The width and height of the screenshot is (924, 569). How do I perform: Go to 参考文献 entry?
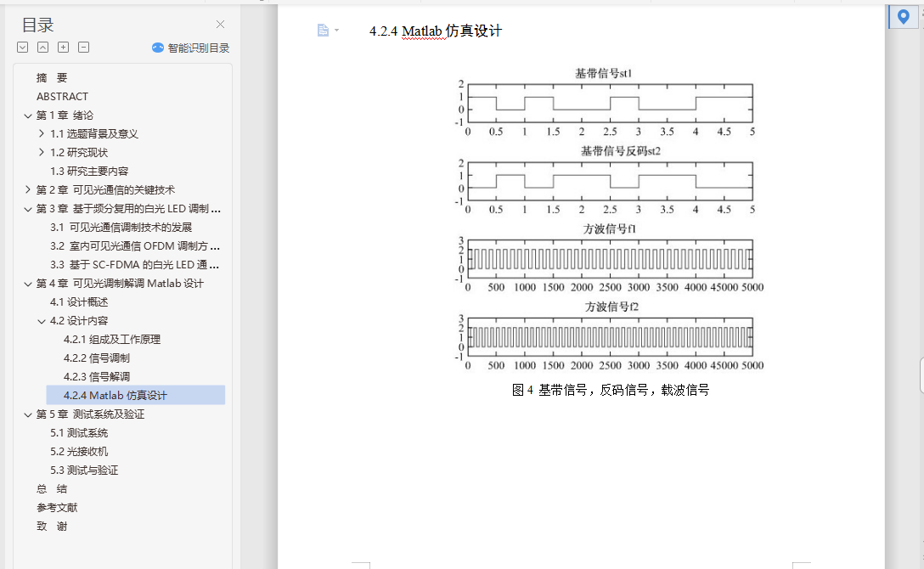click(57, 508)
